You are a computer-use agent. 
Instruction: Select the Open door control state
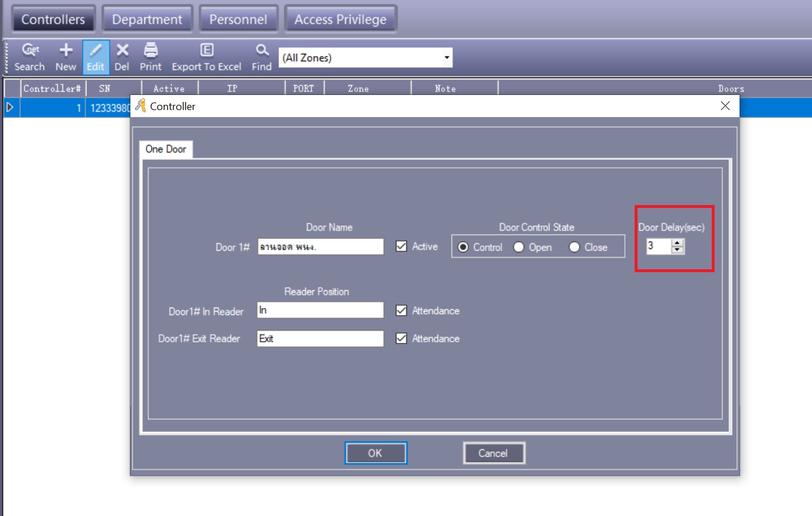click(x=519, y=247)
